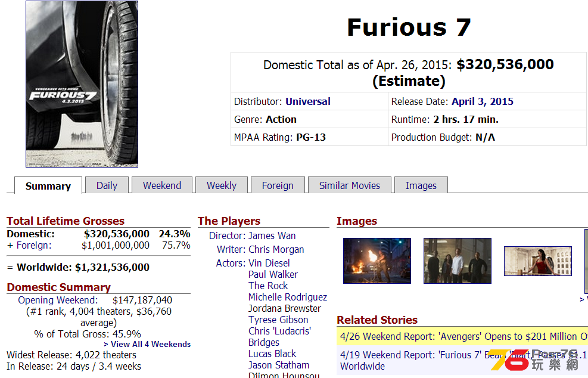Image resolution: width=588 pixels, height=378 pixels.
Task: Switch to the Daily tab
Action: (107, 185)
